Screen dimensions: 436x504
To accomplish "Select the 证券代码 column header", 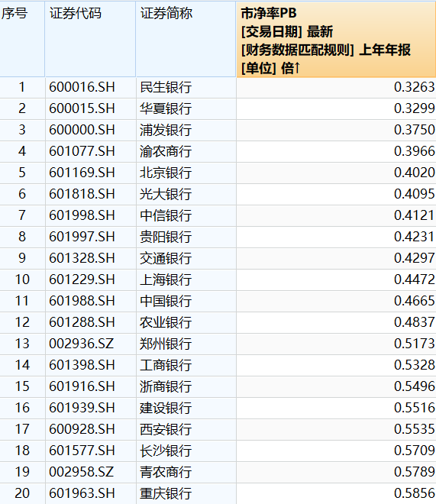I will click(90, 39).
